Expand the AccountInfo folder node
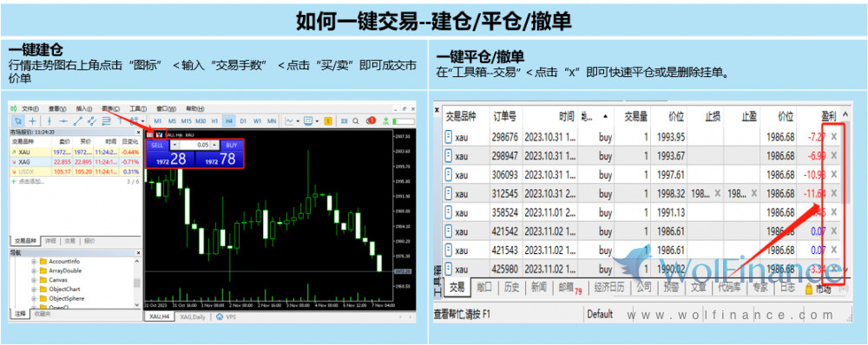This screenshot has width=868, height=345. (x=35, y=262)
